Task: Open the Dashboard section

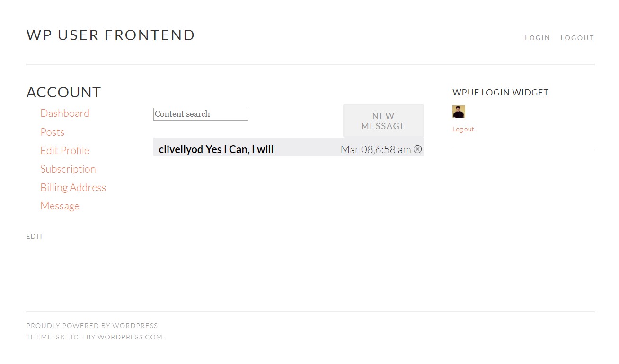Action: click(x=65, y=113)
